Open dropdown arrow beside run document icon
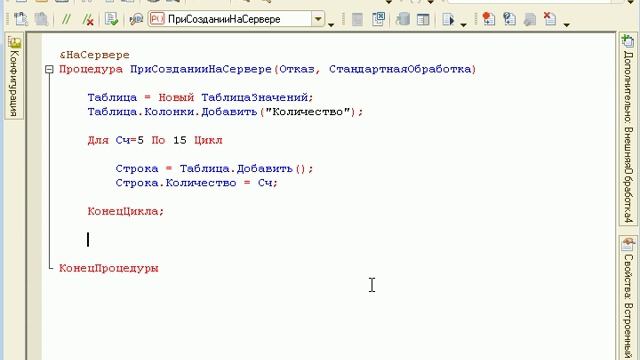Screen dimensions: 640x360 coord(463,24)
